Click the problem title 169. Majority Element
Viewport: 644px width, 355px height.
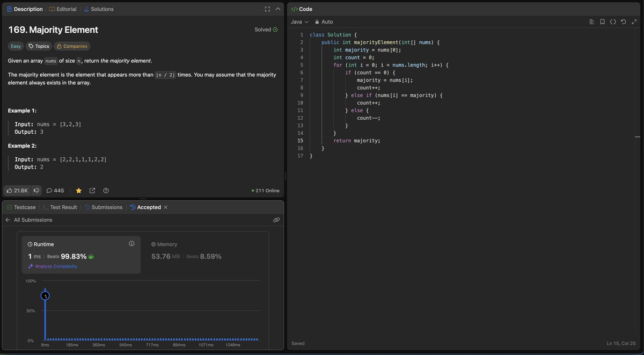point(53,30)
